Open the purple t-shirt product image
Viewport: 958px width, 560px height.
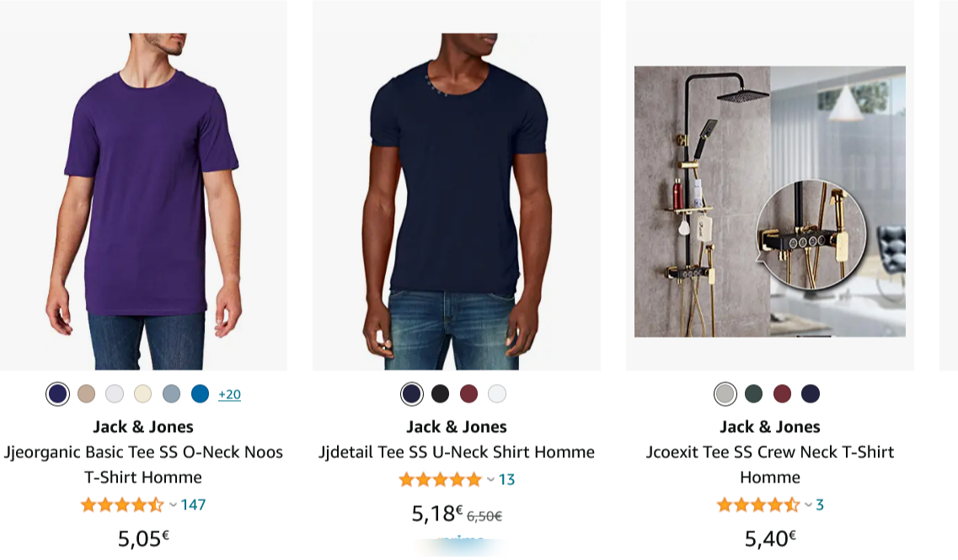[x=143, y=185]
